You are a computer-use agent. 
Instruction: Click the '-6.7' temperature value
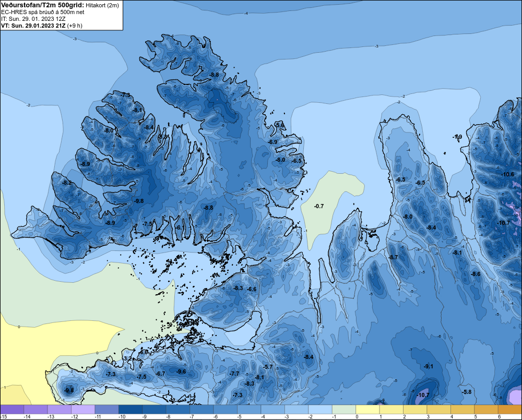(x=160, y=374)
